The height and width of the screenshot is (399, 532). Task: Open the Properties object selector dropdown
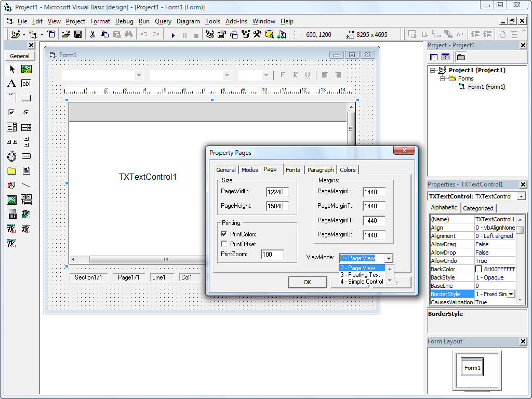tap(521, 196)
